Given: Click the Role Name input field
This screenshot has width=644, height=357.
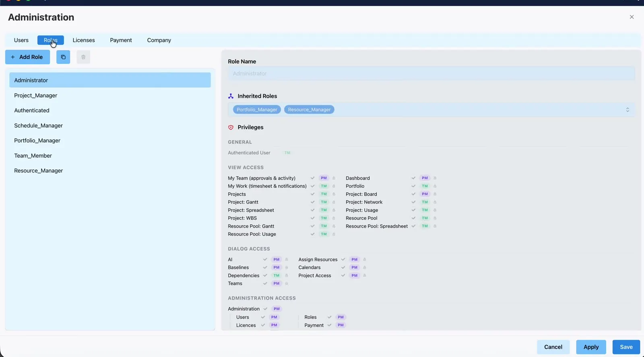Looking at the screenshot, I should 431,74.
